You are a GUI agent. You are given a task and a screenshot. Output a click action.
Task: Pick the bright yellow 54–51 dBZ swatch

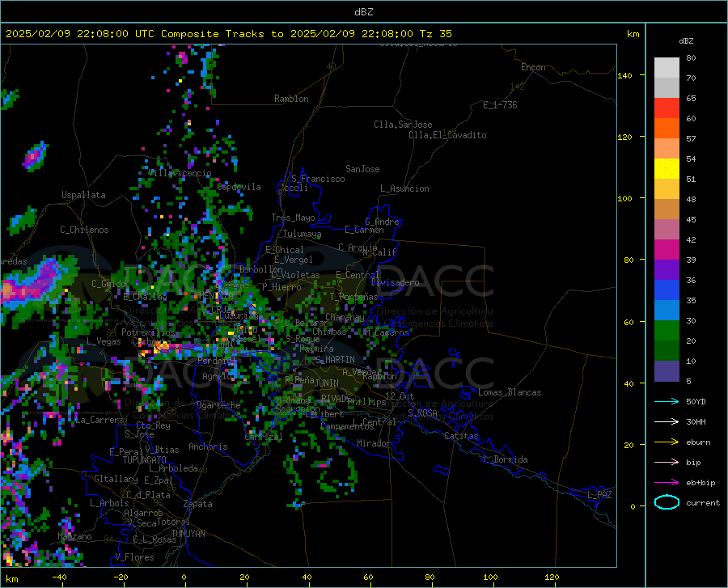pyautogui.click(x=667, y=169)
